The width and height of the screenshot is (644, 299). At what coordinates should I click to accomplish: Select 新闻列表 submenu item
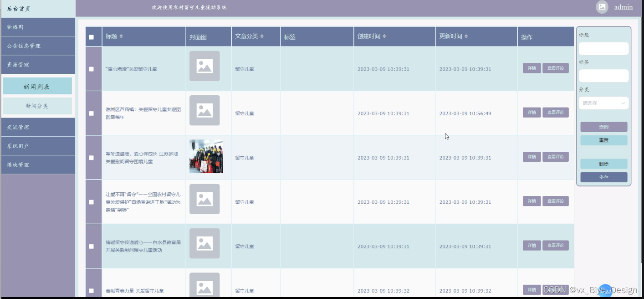click(x=37, y=86)
